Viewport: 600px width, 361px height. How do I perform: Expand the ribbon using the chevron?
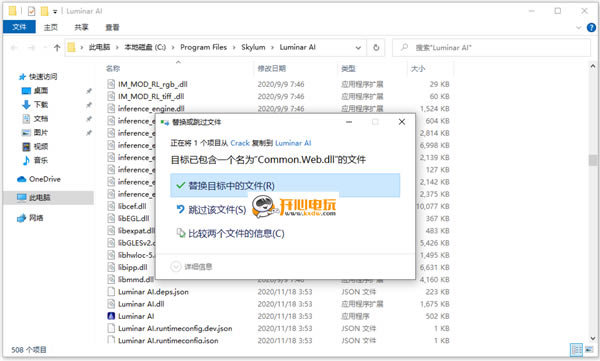coord(579,28)
